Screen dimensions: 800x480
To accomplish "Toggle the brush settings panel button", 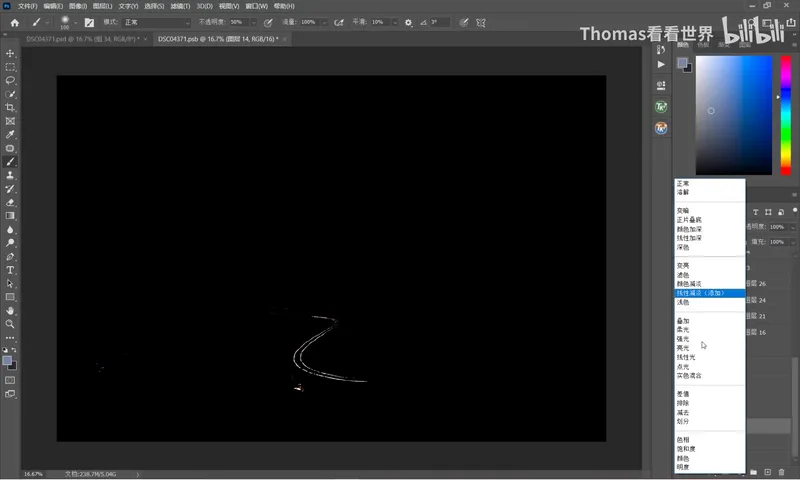I will click(89, 22).
